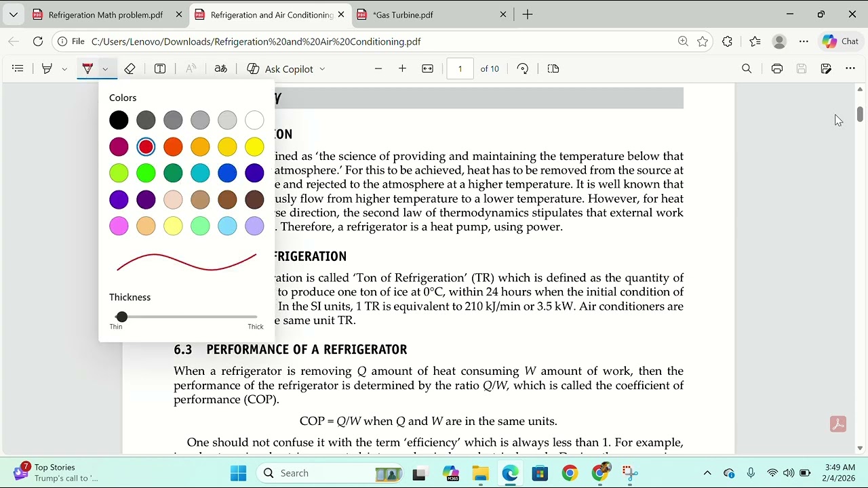Select the Erase tool
Screen dimensions: 868x488
coord(130,68)
